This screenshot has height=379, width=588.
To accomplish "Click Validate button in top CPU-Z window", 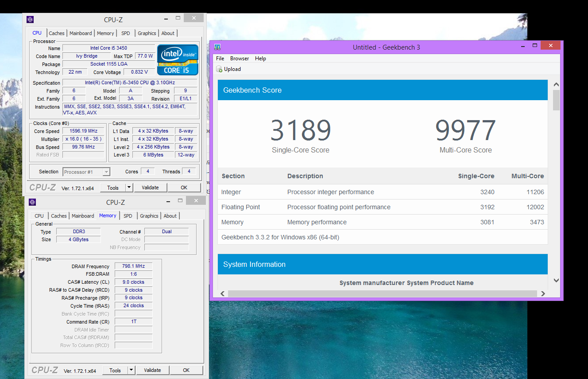I will point(150,188).
